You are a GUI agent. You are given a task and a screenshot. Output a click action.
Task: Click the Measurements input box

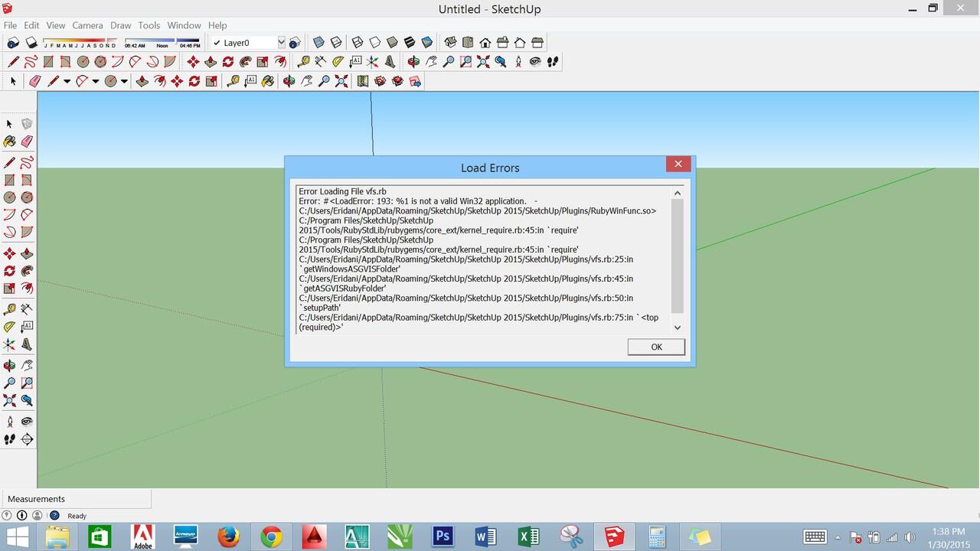76,499
